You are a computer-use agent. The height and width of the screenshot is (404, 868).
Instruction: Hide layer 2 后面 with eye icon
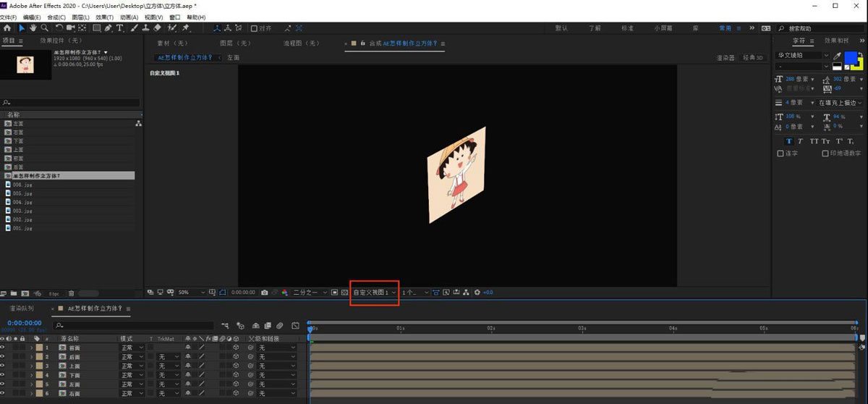(3, 357)
